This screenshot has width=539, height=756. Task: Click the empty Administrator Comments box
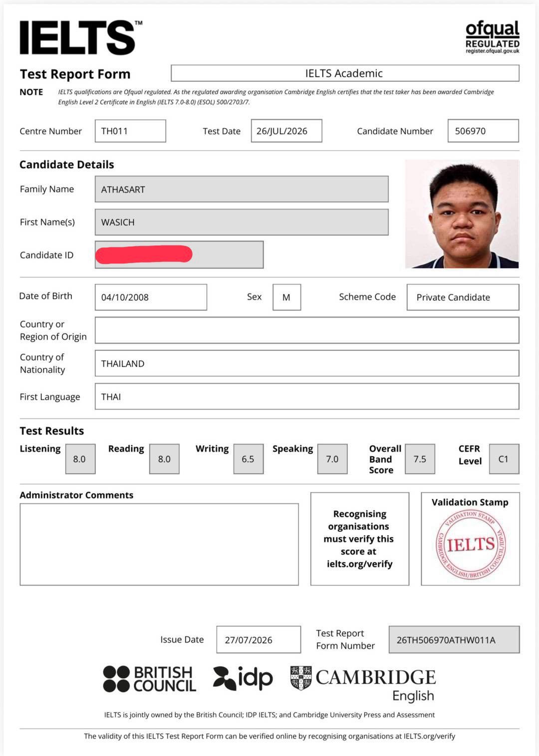click(159, 544)
